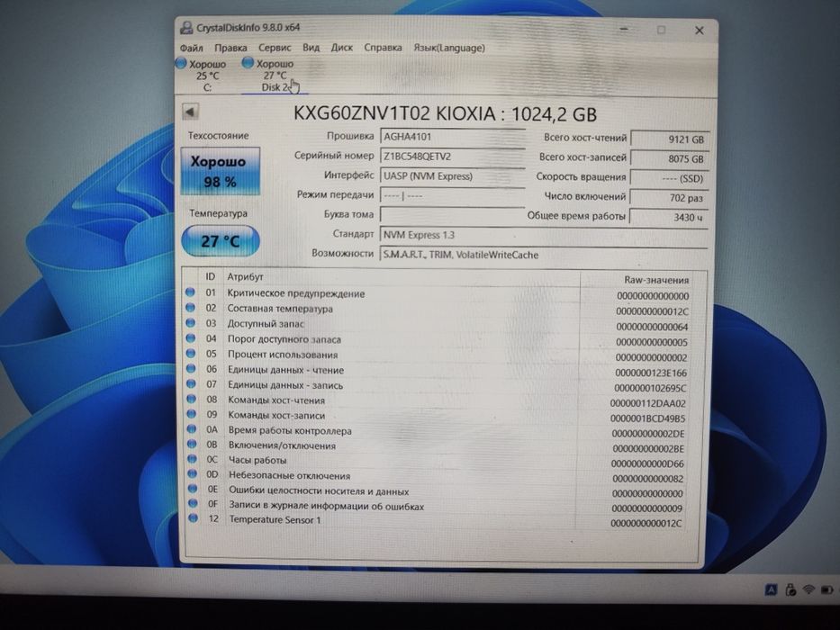Click the Raw-значения column header
The height and width of the screenshot is (630, 840).
point(656,280)
